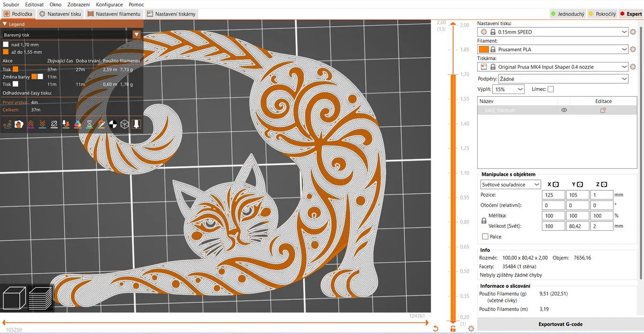Click gear beside Prusament PLA preset

[x=634, y=49]
